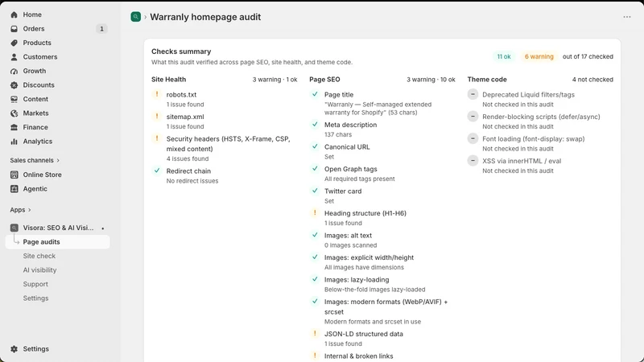Click the Settings link at sidebar bottom
Screen dimensions: 644x362
[x=35, y=349]
